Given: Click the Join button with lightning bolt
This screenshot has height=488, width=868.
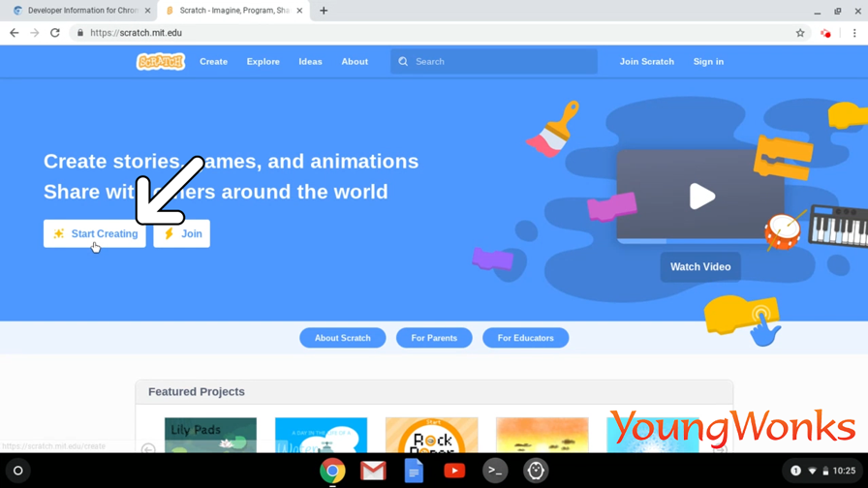Looking at the screenshot, I should tap(181, 233).
